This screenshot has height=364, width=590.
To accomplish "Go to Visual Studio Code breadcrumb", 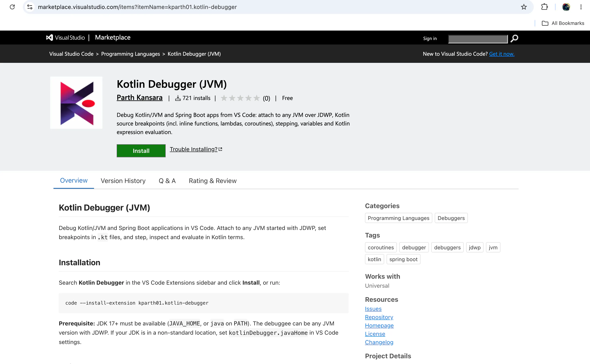I will click(71, 54).
